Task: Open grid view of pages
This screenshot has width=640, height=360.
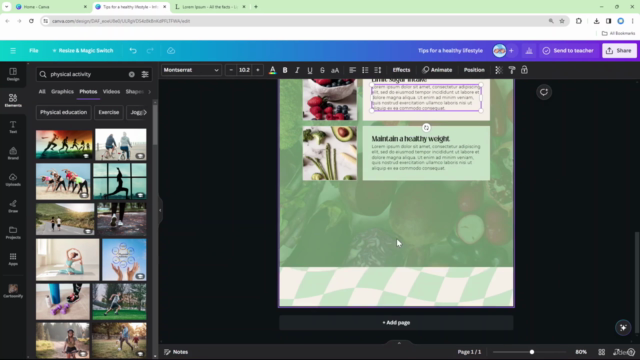Action: [x=602, y=352]
